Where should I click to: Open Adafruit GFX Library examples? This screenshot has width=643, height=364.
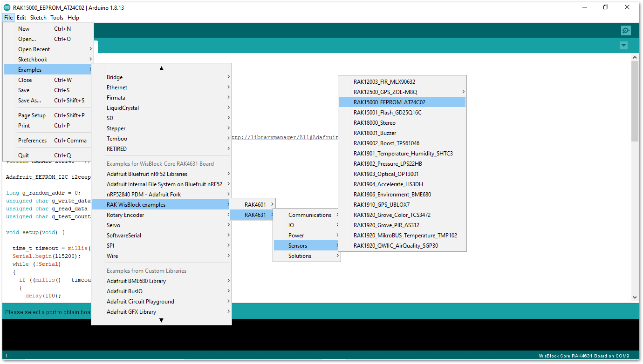click(x=161, y=312)
